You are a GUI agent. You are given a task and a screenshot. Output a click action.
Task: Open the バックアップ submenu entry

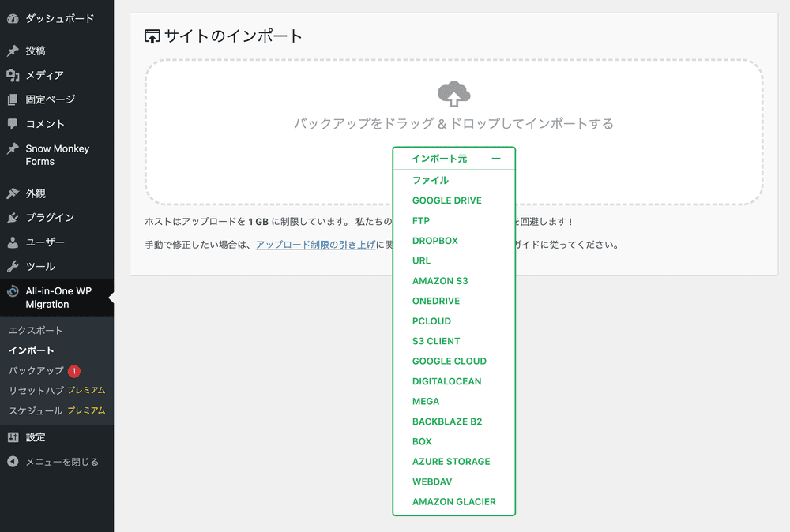[36, 369]
